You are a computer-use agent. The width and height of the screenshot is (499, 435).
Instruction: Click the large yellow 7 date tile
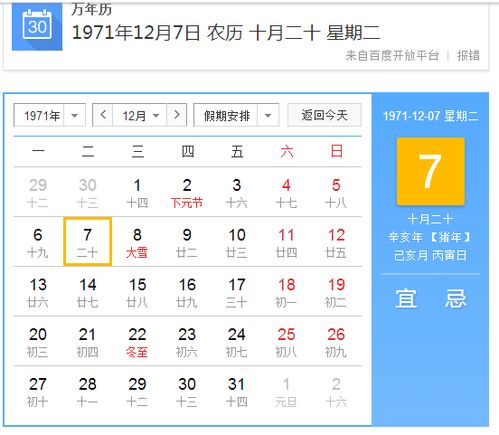coord(430,171)
